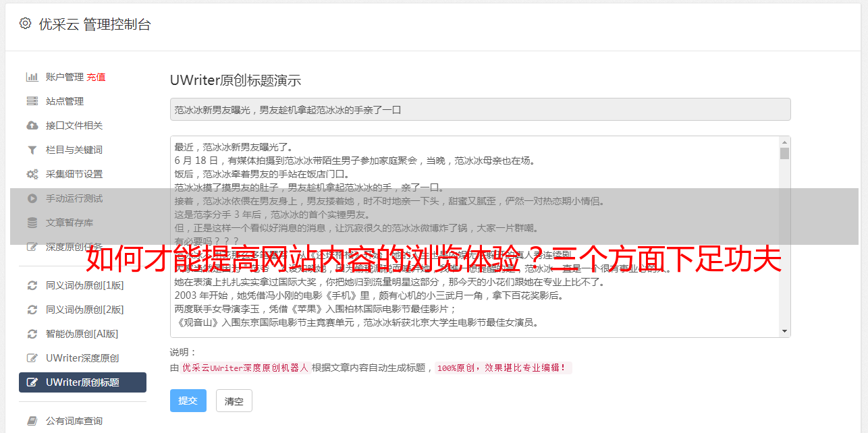The image size is (868, 433).
Task: Click the server icon for 站点管理
Action: [32, 101]
